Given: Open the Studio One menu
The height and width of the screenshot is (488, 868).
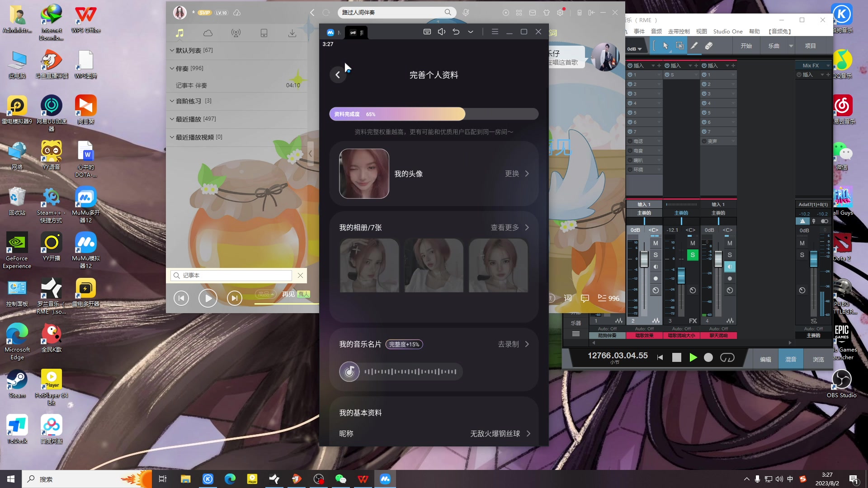Looking at the screenshot, I should (728, 32).
